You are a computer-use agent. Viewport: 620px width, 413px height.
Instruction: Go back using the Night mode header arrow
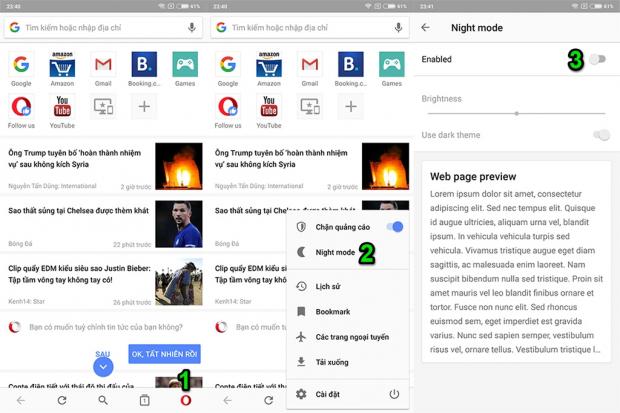(x=426, y=28)
